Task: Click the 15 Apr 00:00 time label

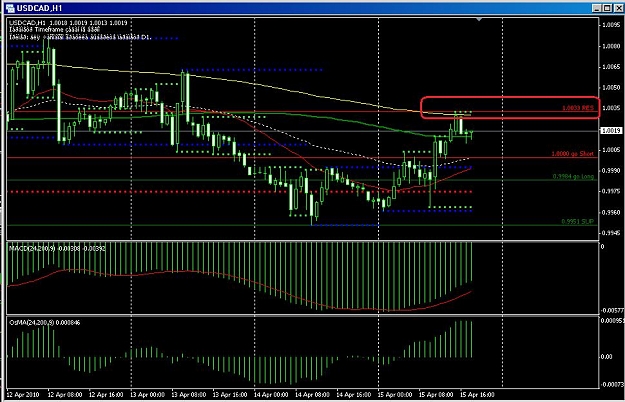Action: click(x=395, y=395)
